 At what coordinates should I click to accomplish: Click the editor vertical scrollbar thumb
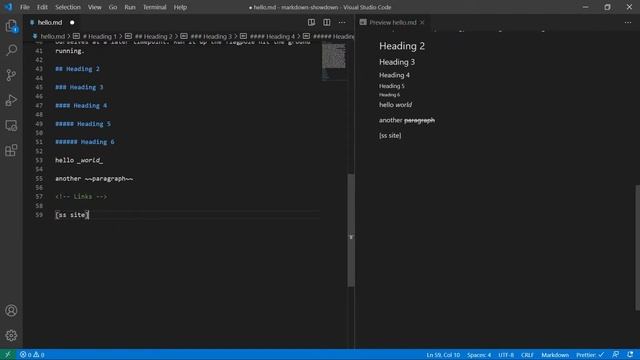(351, 230)
